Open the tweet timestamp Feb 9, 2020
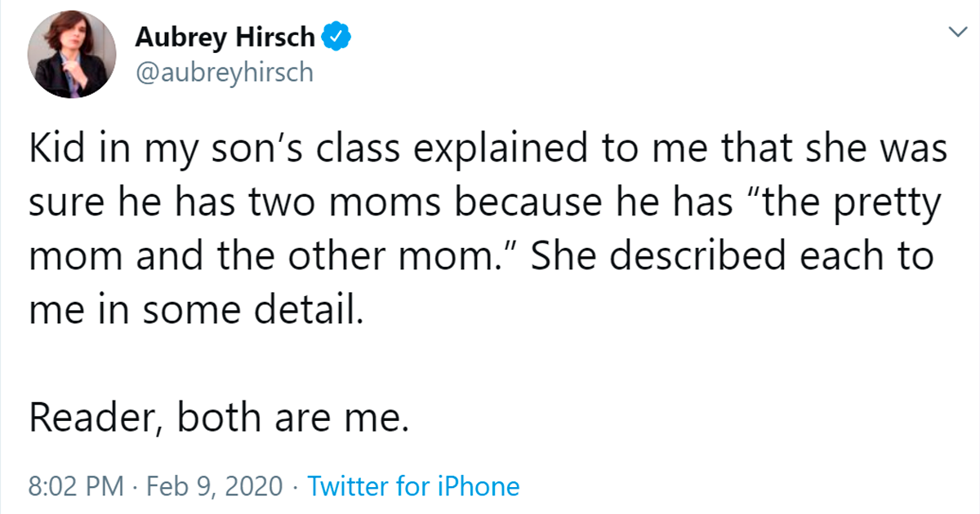The height and width of the screenshot is (514, 980). pos(212,486)
